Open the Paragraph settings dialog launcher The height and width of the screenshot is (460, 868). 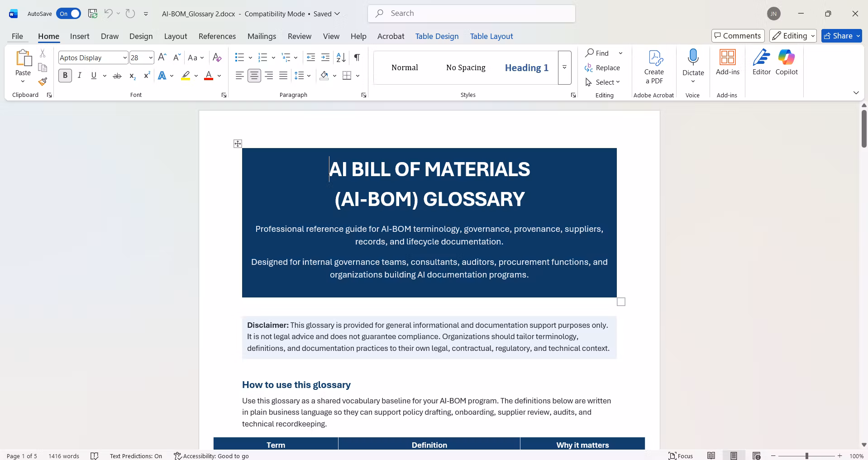(364, 95)
